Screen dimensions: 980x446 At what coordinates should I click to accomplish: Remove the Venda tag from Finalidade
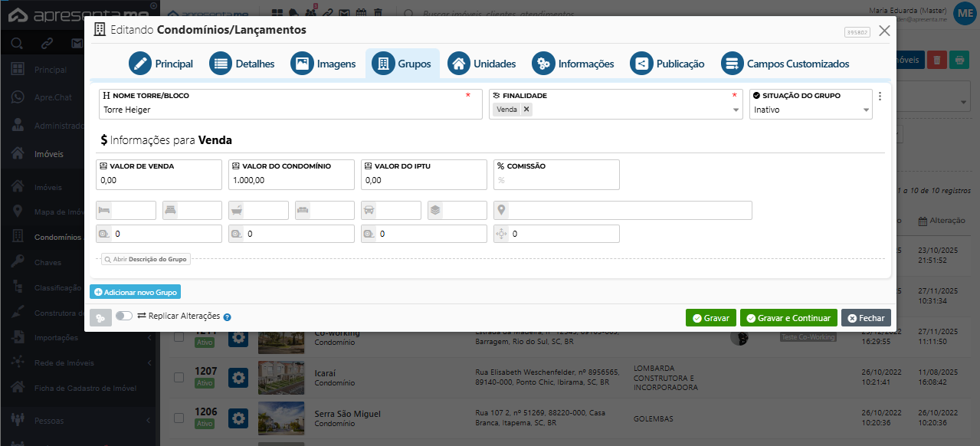526,110
